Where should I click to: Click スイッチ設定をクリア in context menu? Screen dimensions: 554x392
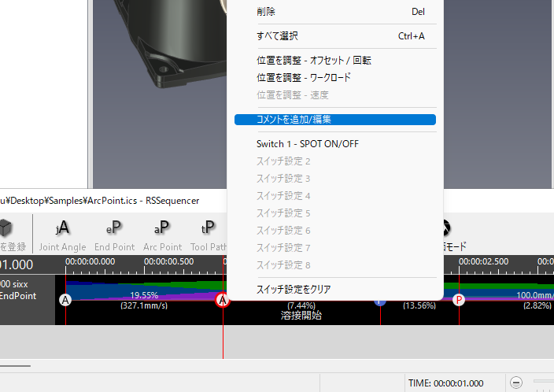point(294,289)
